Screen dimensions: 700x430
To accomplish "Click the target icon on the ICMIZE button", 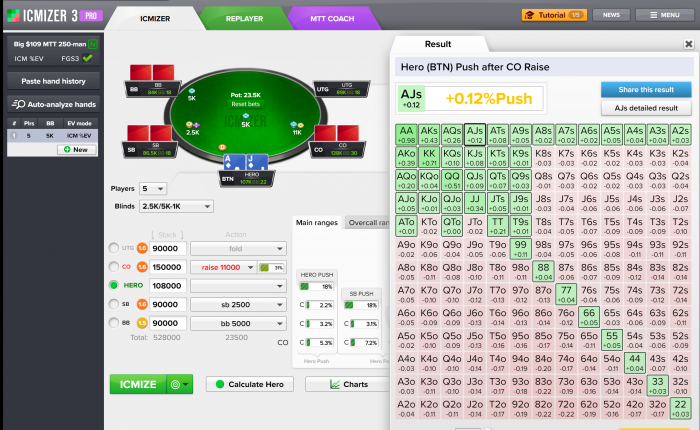I will [x=175, y=384].
